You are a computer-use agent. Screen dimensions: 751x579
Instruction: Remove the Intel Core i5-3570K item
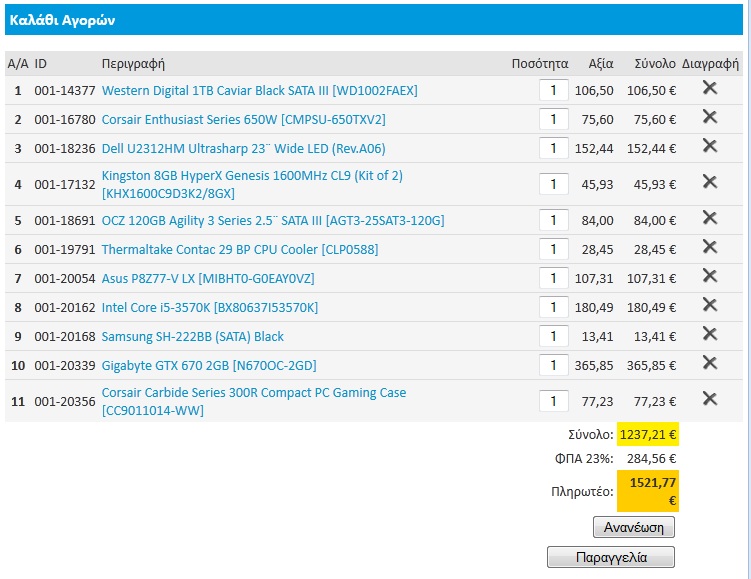pos(709,305)
